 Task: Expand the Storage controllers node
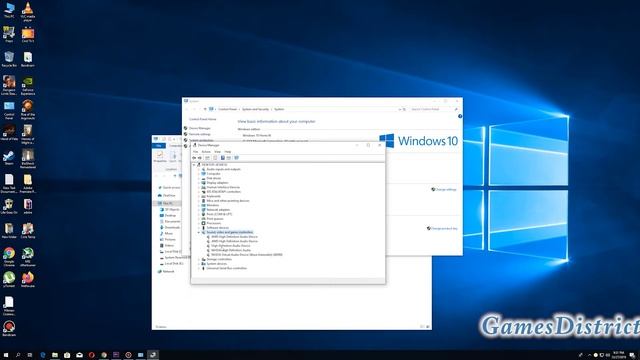coord(199,259)
